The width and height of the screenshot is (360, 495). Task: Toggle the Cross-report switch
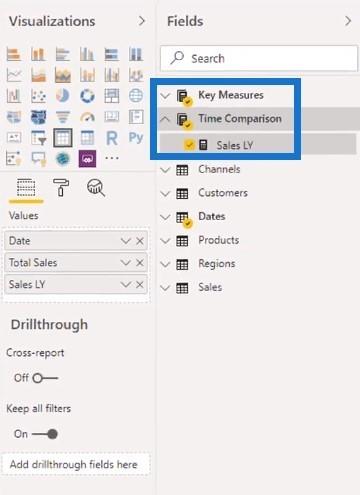pos(46,378)
